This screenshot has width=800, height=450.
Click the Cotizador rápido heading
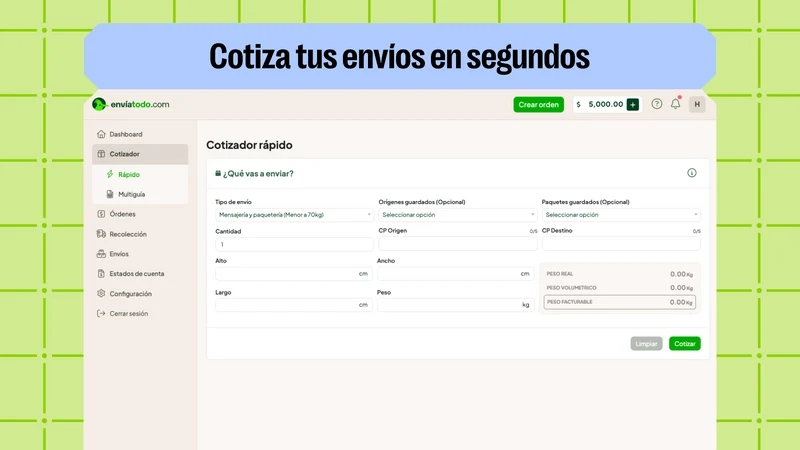coord(249,145)
